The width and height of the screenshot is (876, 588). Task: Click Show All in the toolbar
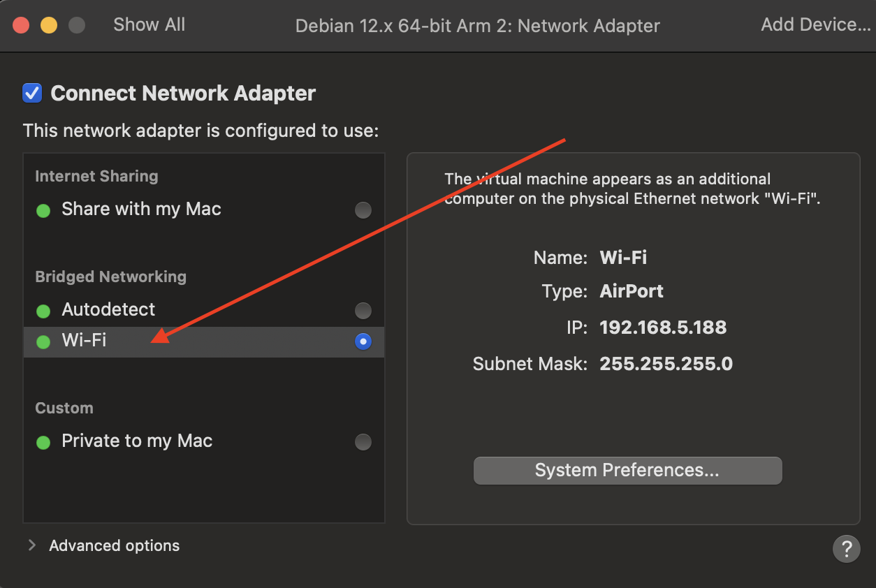149,25
